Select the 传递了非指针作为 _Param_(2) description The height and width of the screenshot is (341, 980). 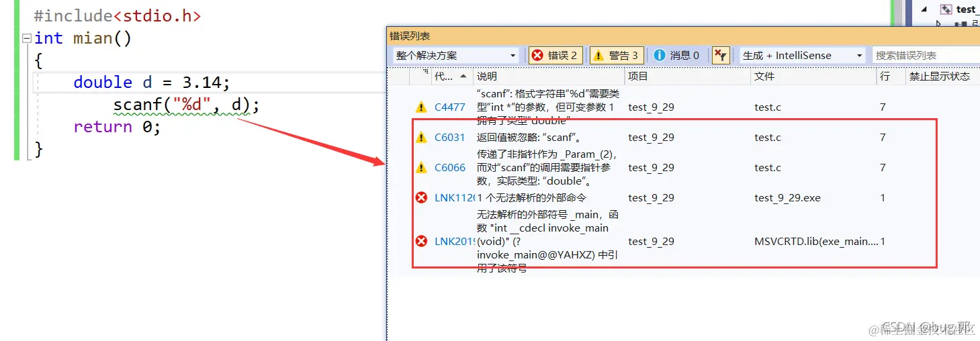547,168
